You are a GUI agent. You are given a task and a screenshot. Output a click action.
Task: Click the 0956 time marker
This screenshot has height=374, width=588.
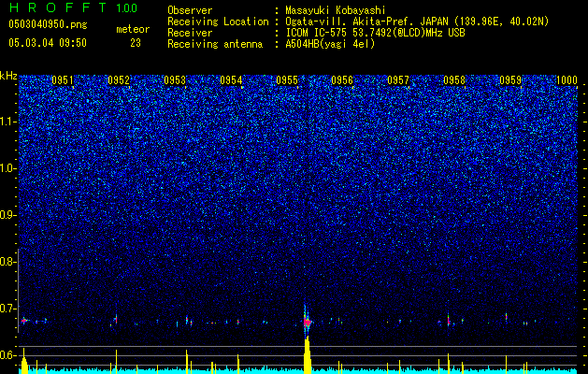pyautogui.click(x=342, y=80)
